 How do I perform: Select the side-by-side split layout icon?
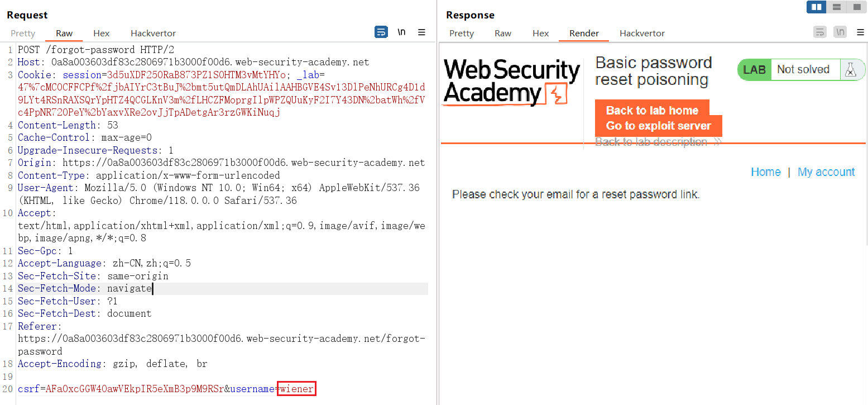click(x=817, y=7)
